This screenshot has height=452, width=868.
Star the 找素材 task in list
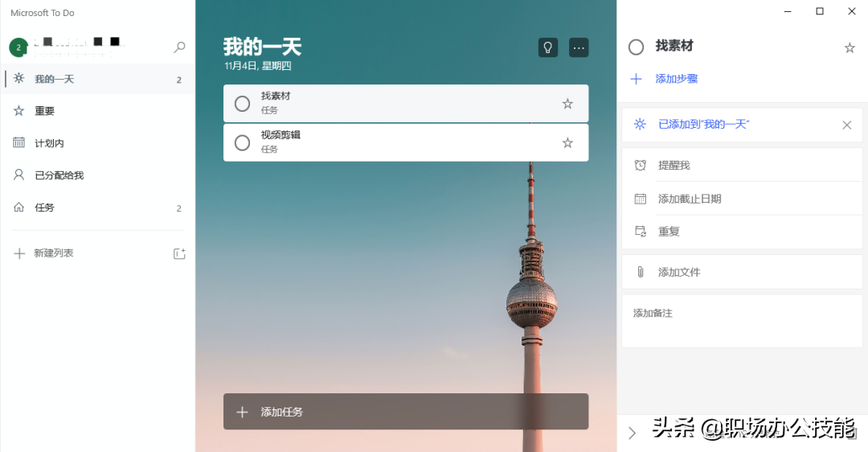(x=567, y=104)
